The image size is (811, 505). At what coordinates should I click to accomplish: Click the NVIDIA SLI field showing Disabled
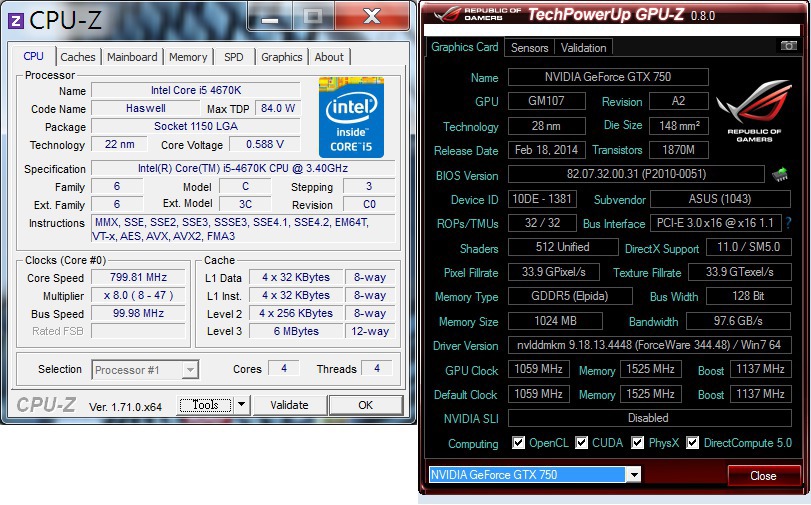650,418
